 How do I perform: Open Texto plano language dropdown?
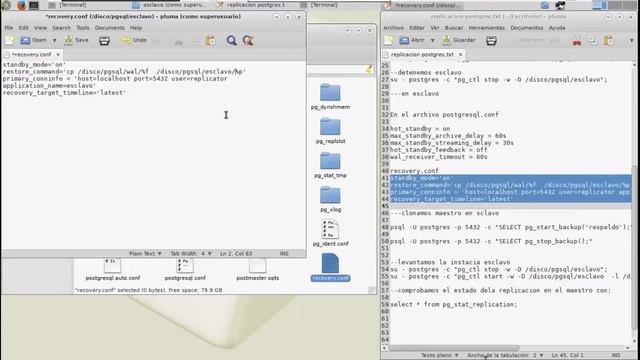click(x=440, y=356)
